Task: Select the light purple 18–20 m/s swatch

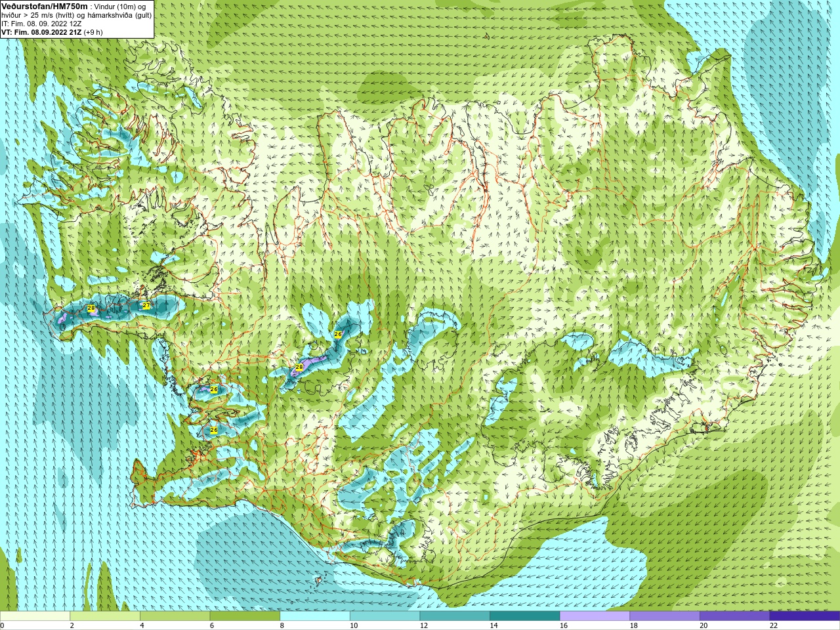Action: [x=665, y=616]
